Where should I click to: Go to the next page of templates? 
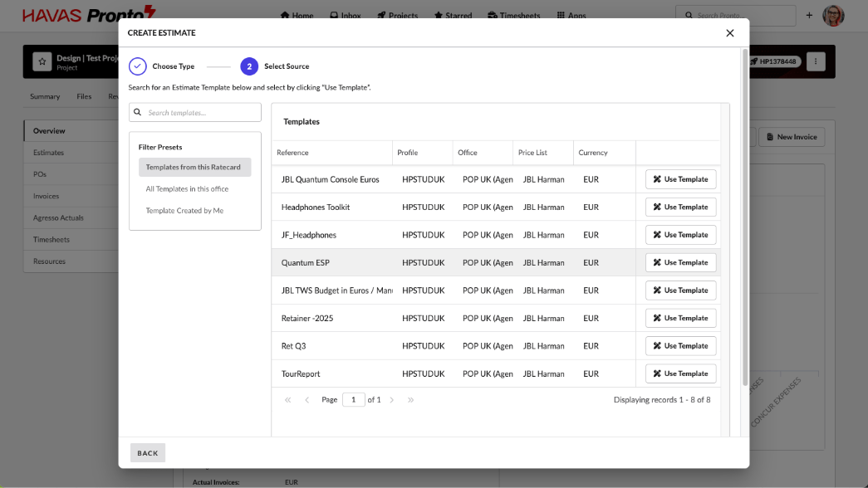pyautogui.click(x=392, y=400)
